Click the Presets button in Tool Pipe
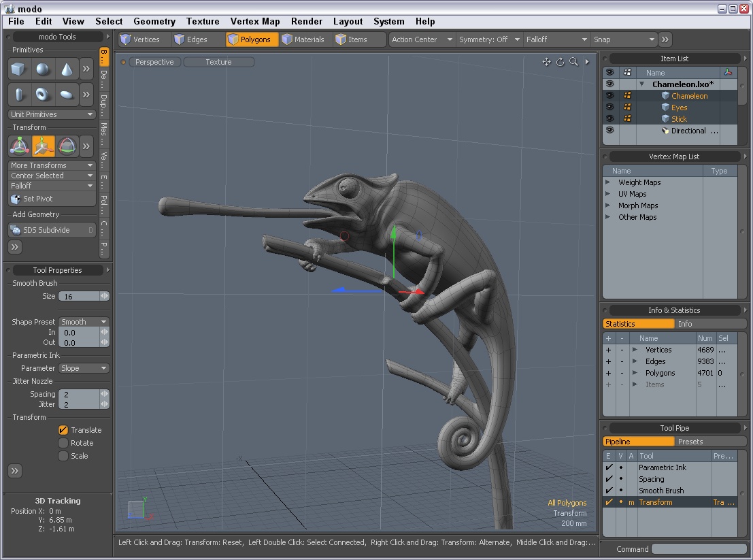Image resolution: width=753 pixels, height=560 pixels. pos(690,441)
